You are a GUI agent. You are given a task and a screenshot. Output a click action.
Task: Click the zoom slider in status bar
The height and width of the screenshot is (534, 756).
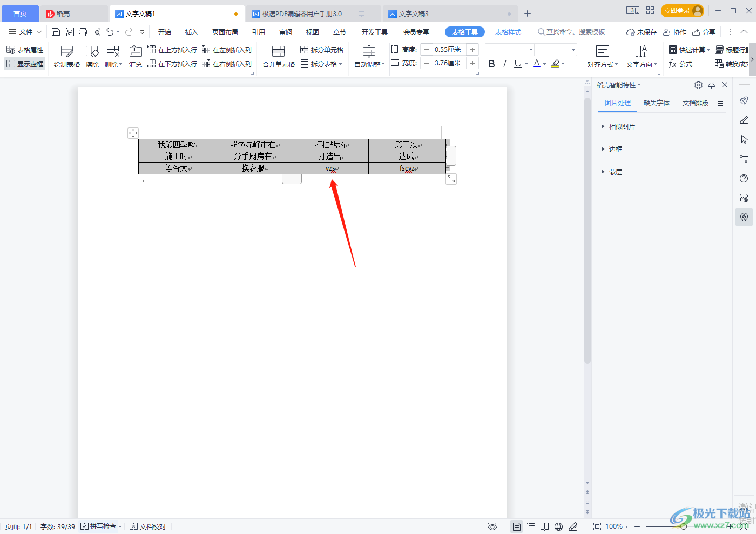(684, 526)
